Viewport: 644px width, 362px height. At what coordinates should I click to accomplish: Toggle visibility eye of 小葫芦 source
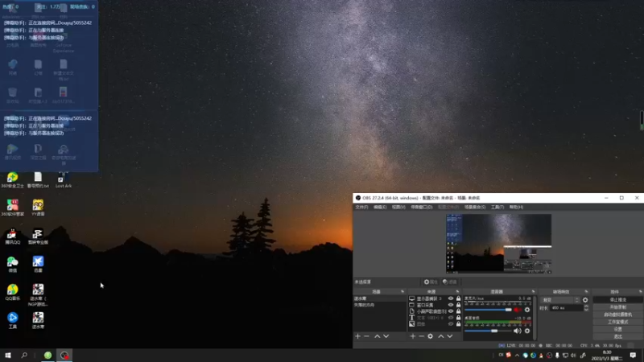click(451, 311)
